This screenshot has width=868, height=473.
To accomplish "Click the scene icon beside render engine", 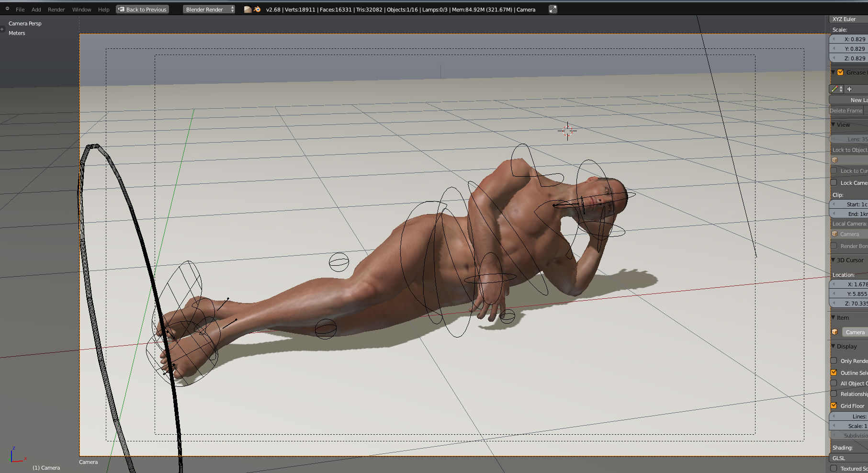I will coord(248,10).
